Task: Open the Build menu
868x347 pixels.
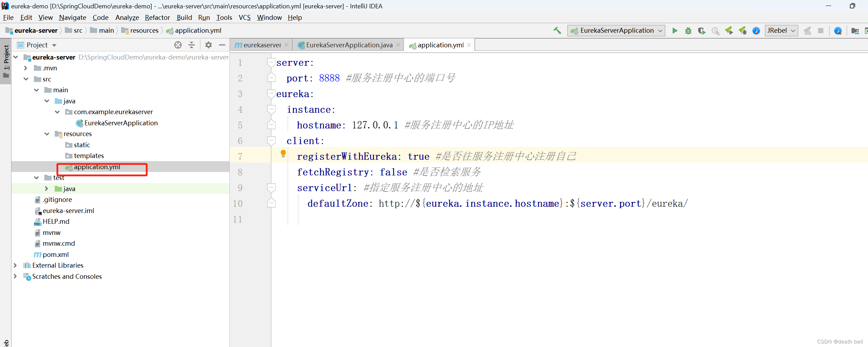Action: (x=184, y=17)
